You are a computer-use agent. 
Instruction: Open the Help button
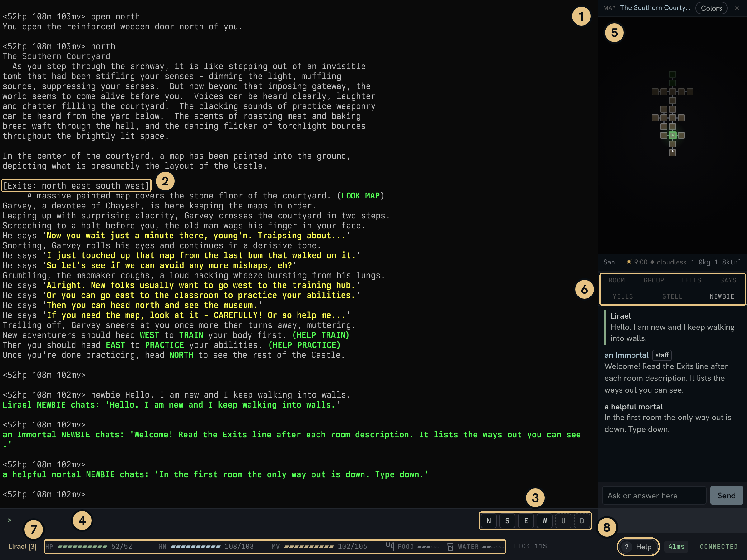(638, 547)
